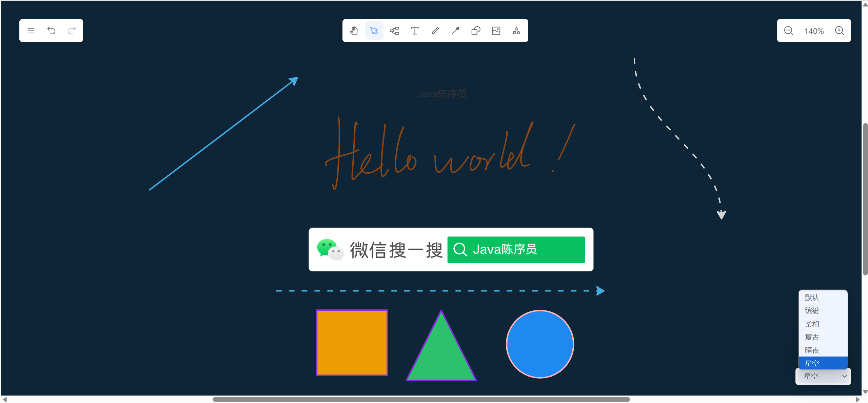Zoom in the canvas
The height and width of the screenshot is (403, 868).
[x=840, y=31]
